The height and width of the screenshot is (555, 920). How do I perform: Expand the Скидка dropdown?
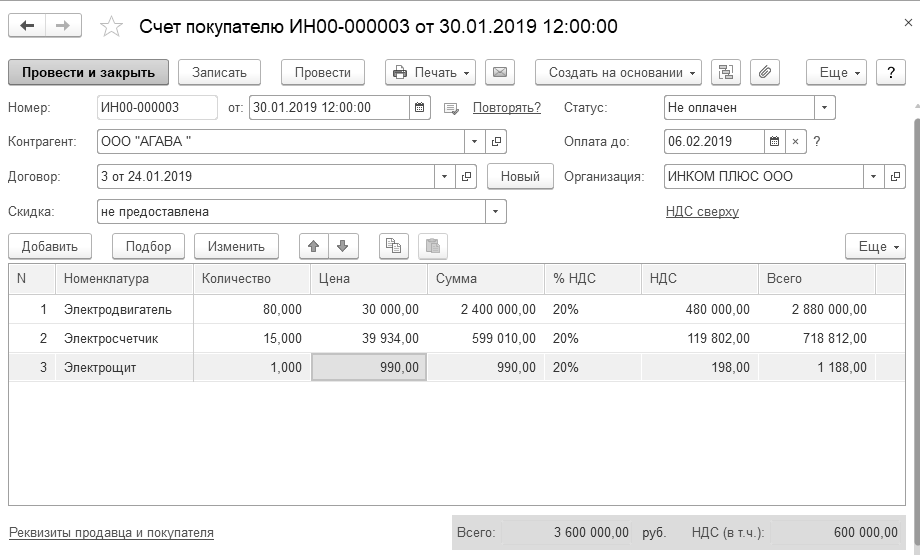496,212
